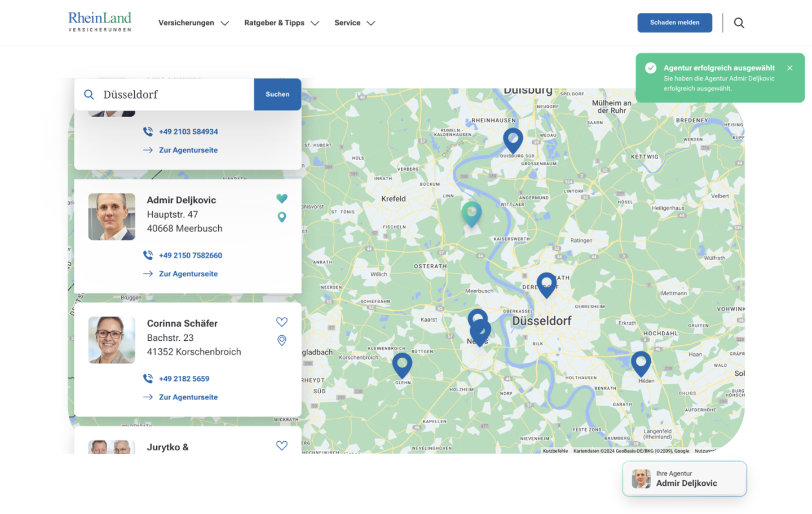This screenshot has height=514, width=812.
Task: Click phone icon beside +49 2182 5659
Action: (148, 379)
